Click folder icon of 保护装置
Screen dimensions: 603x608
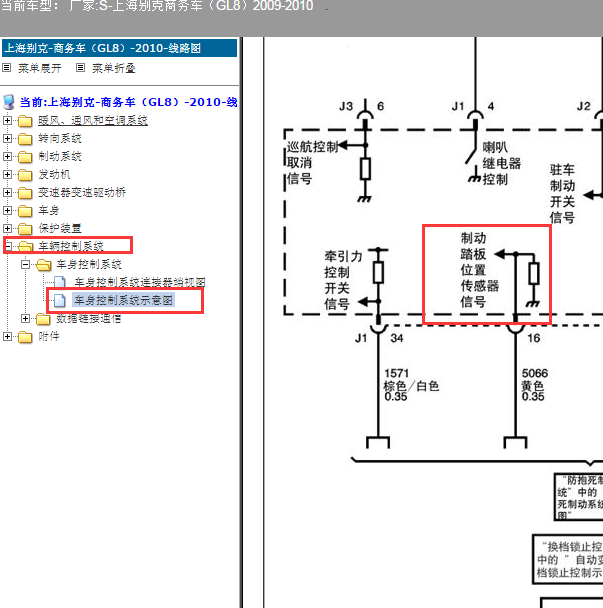(x=25, y=229)
